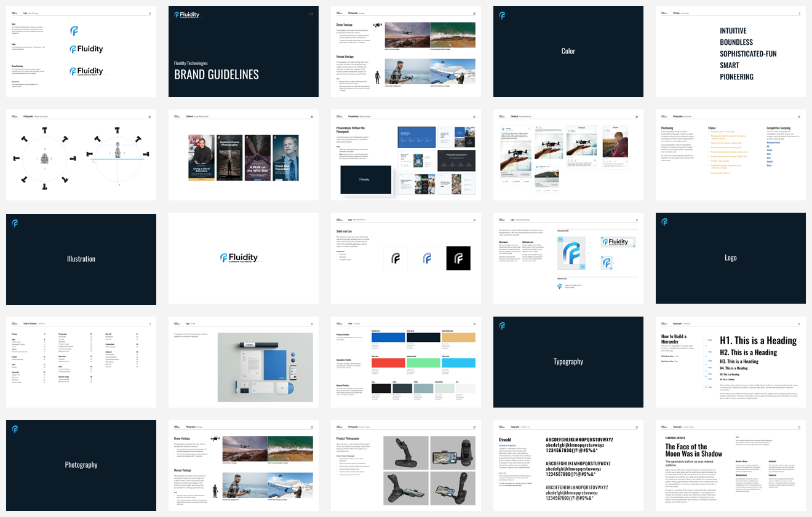
Task: Pick the sky blue secondary palette swatch
Action: pos(458,363)
